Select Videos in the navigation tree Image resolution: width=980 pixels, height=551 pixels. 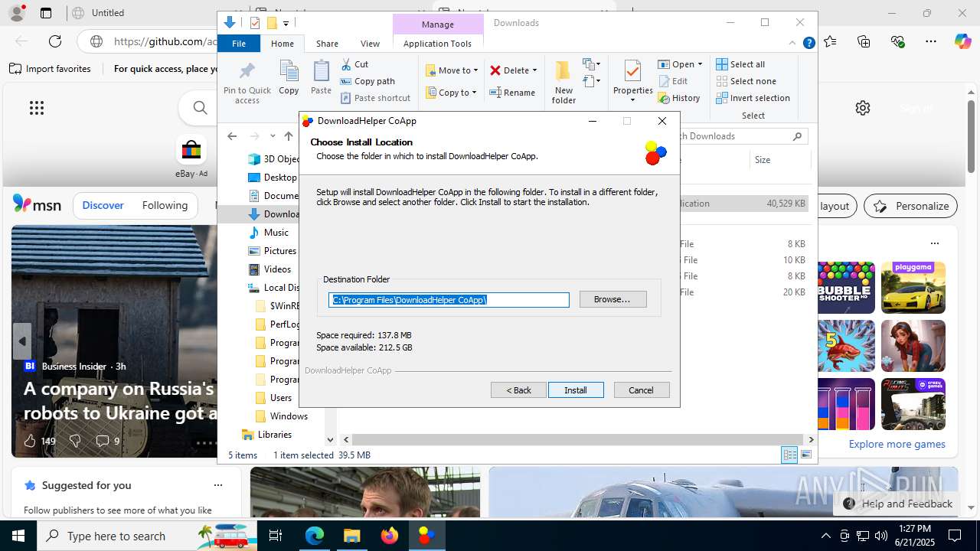pyautogui.click(x=277, y=269)
